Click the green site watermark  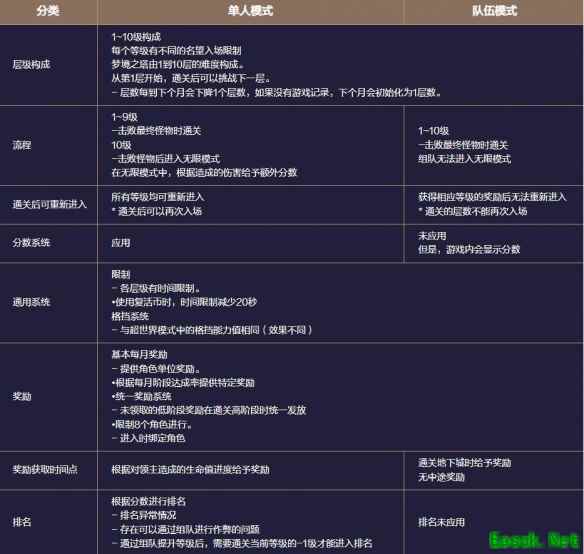pyautogui.click(x=534, y=540)
